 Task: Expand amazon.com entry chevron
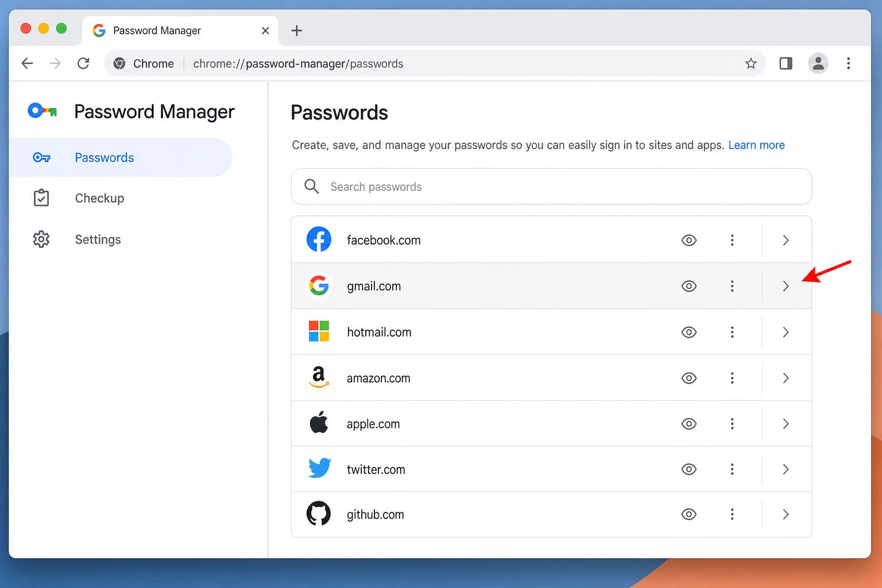[786, 378]
